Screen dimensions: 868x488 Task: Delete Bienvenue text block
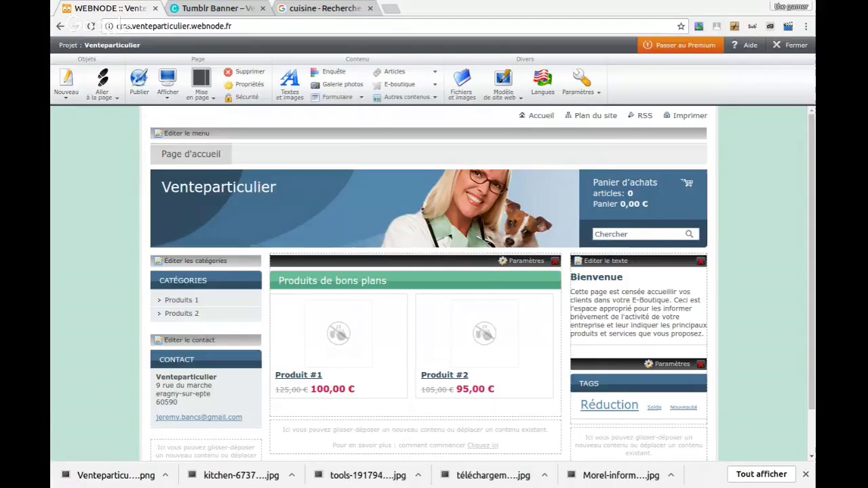coord(701,261)
